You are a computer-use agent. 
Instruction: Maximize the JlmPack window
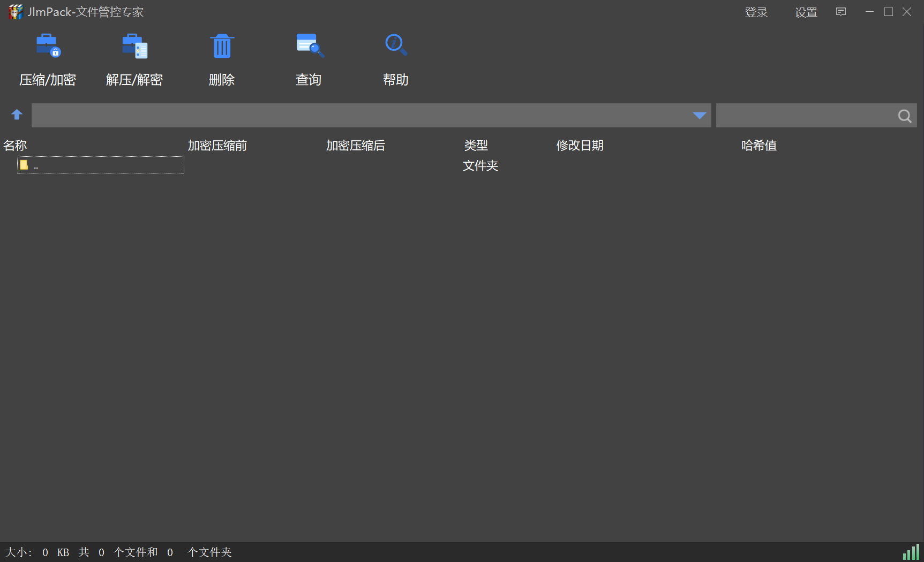click(x=889, y=12)
